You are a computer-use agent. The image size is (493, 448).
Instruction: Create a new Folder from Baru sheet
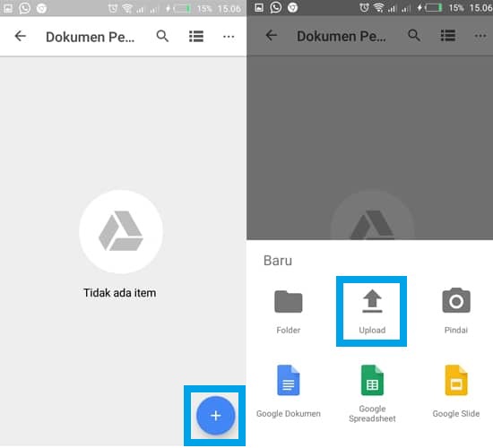tap(289, 311)
